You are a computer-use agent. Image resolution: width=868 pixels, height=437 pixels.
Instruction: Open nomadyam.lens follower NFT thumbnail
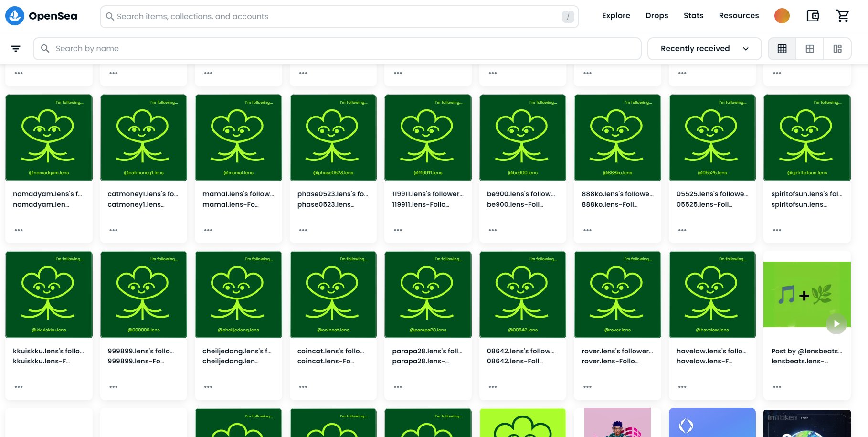[x=49, y=138]
